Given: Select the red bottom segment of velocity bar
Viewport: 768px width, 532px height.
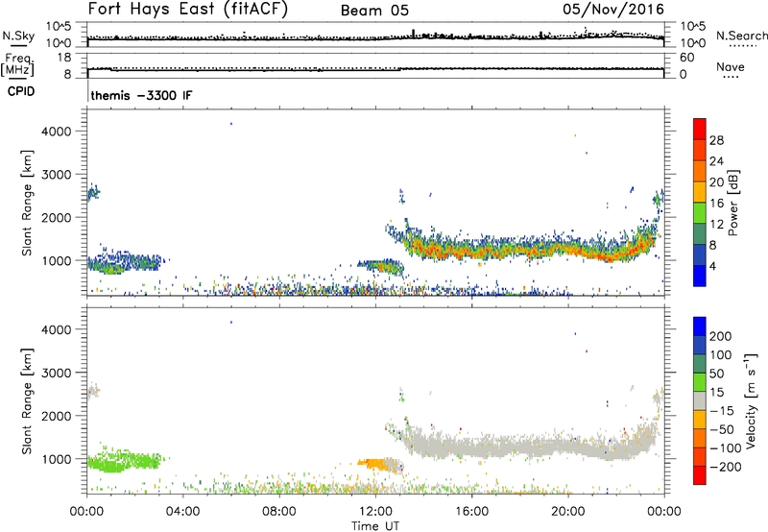Looking at the screenshot, I should pos(700,475).
